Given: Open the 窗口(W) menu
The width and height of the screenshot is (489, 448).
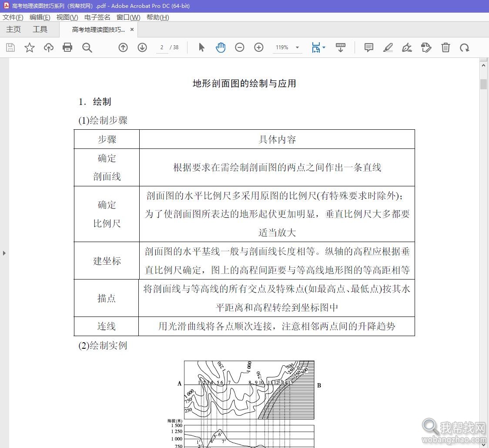Looking at the screenshot, I should 128,17.
